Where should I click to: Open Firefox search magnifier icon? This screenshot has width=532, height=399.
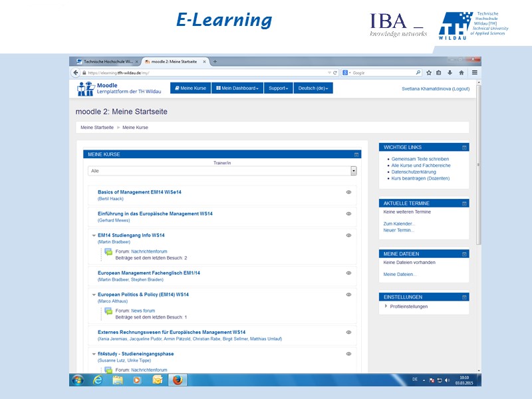[x=418, y=72]
